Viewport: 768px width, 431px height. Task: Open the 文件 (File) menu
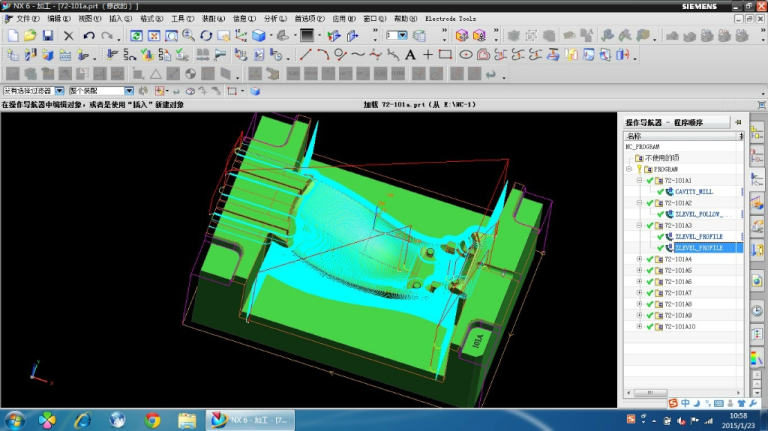27,19
